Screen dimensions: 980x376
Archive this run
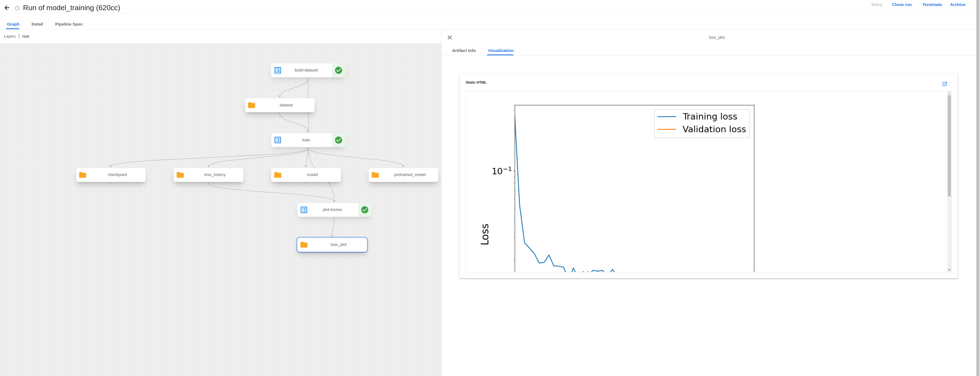(957, 5)
